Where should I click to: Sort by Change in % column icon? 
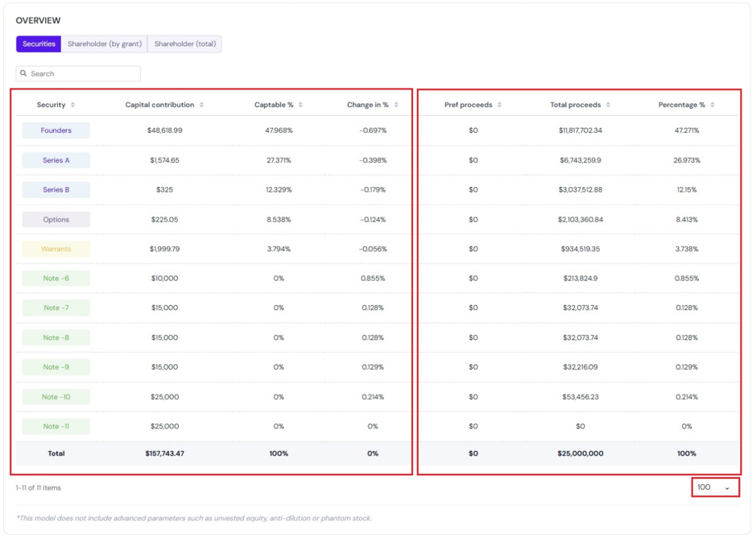(396, 105)
